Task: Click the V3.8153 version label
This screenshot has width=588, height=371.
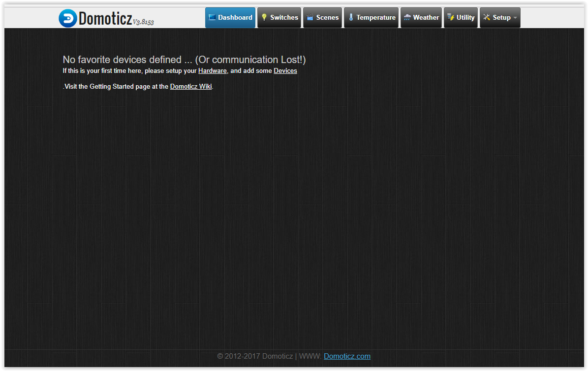Action: 143,22
